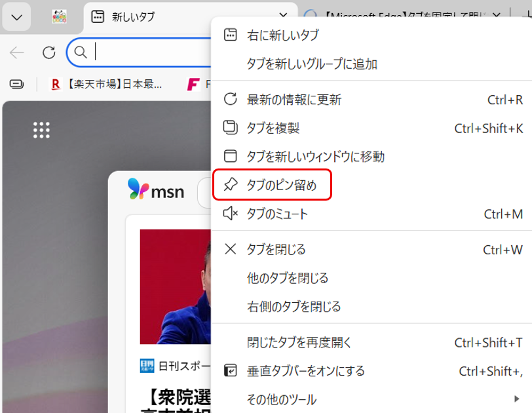Open the tab actions chevron menu
This screenshot has width=532, height=413.
pos(18,17)
